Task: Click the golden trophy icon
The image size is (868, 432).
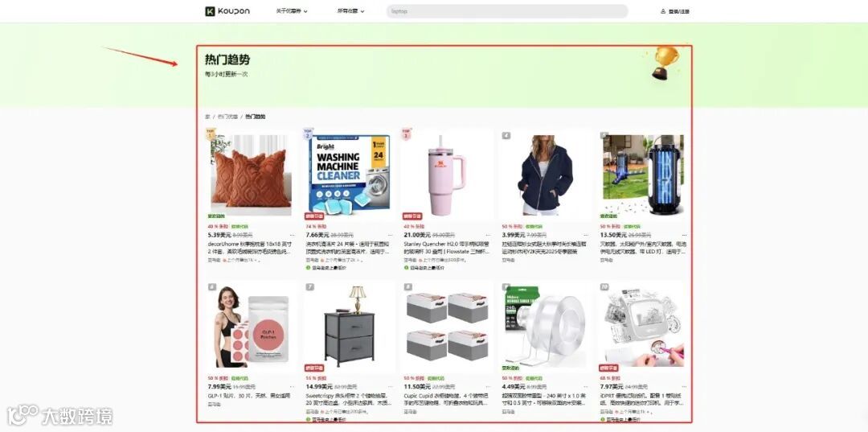Action: point(665,63)
